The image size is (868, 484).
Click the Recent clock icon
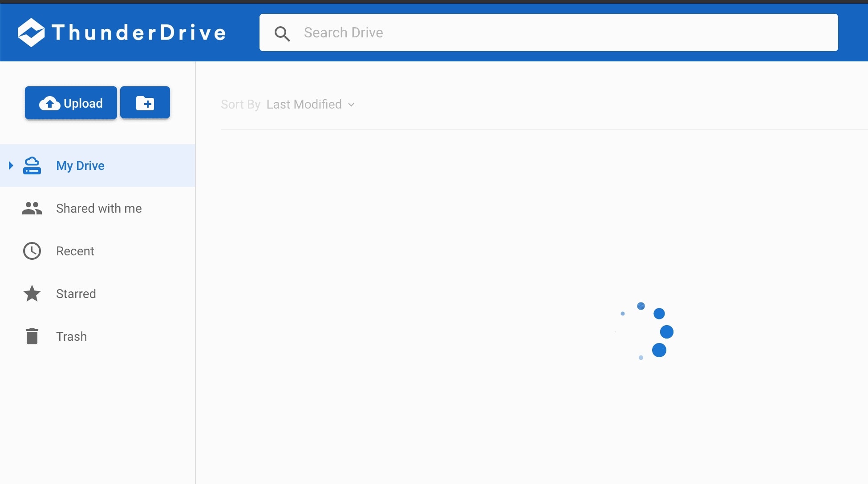(x=32, y=251)
